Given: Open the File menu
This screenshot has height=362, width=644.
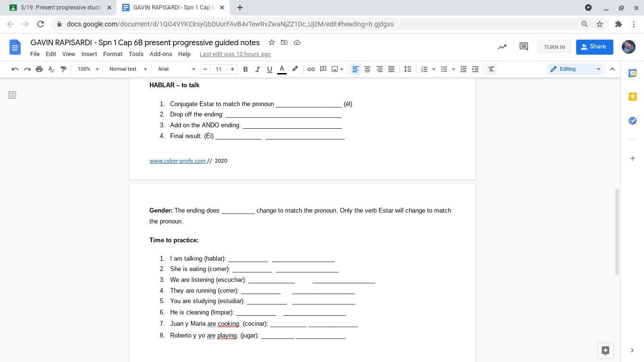Looking at the screenshot, I should [x=35, y=54].
